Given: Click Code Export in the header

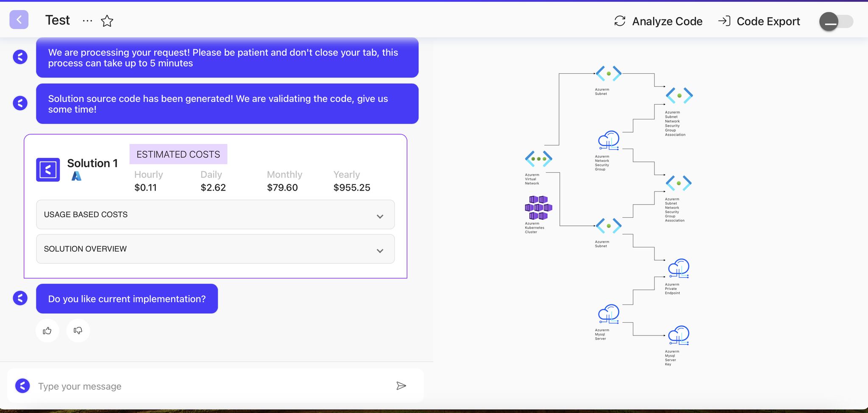Looking at the screenshot, I should coord(759,21).
